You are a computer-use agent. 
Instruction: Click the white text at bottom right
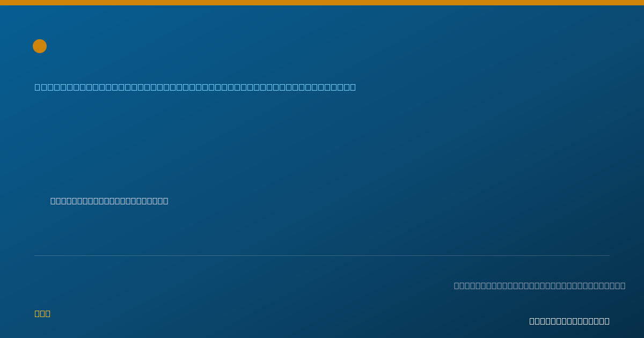569,321
